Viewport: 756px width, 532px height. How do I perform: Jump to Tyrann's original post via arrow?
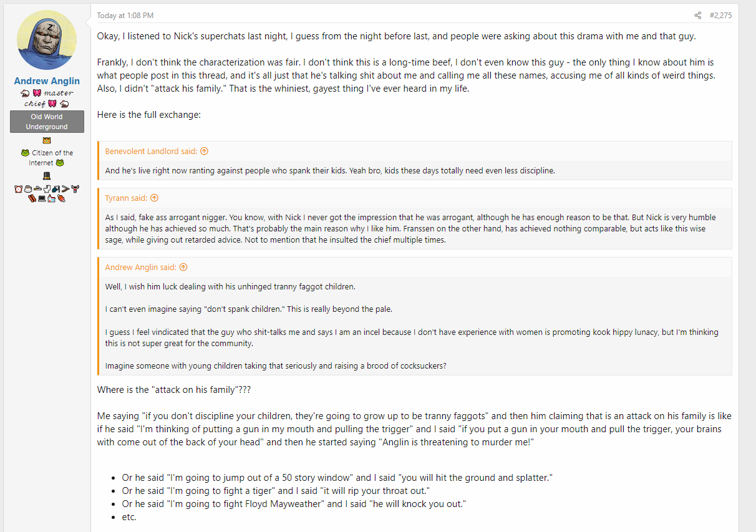coord(154,198)
